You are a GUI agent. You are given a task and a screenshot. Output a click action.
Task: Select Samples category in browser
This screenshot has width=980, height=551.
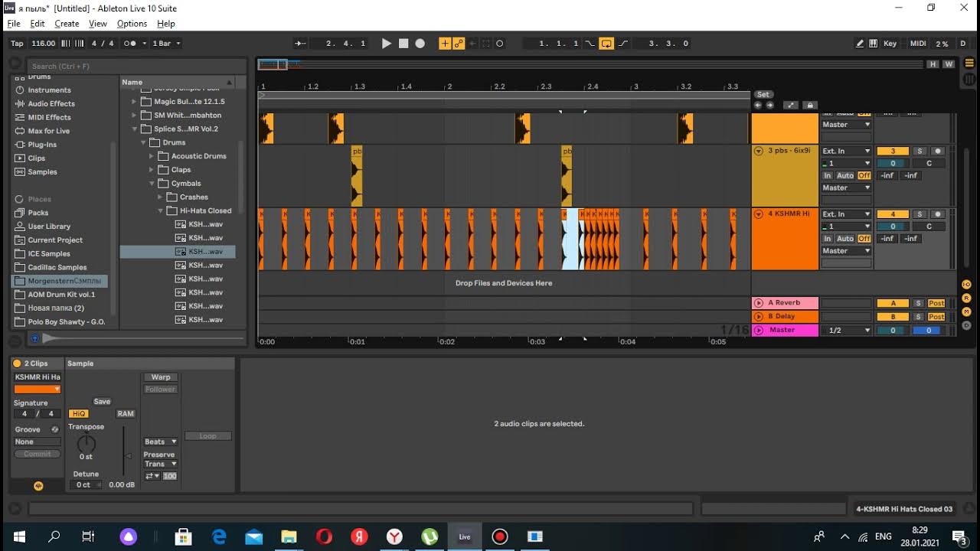42,172
